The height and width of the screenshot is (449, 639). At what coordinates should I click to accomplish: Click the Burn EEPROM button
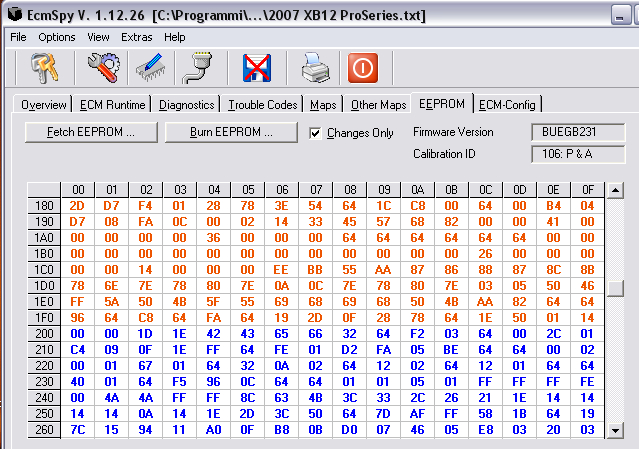click(231, 132)
